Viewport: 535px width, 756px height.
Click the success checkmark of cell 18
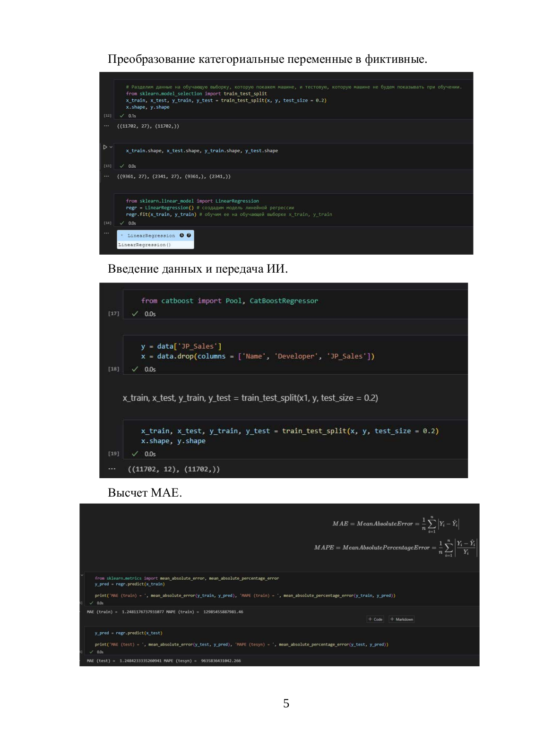[x=135, y=369]
